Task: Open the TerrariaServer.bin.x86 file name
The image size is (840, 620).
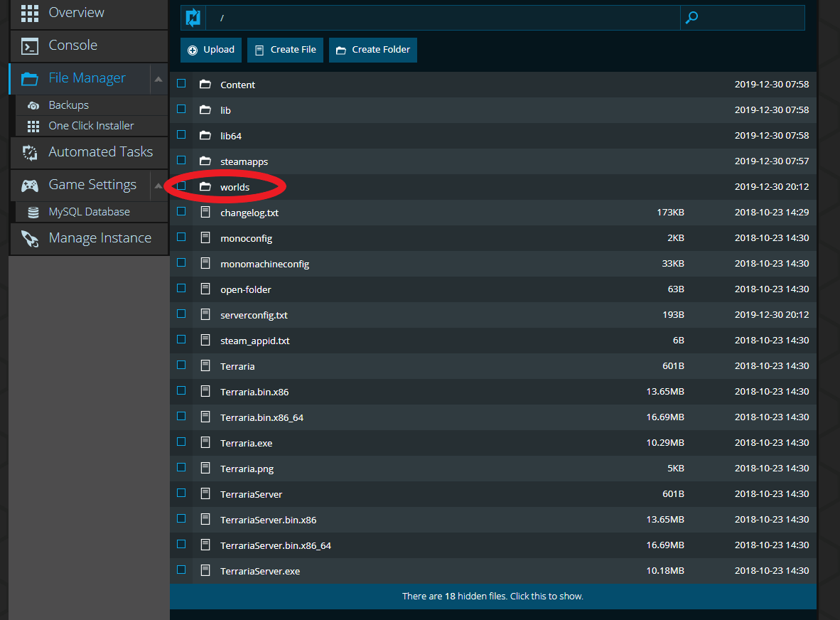Action: pyautogui.click(x=268, y=520)
